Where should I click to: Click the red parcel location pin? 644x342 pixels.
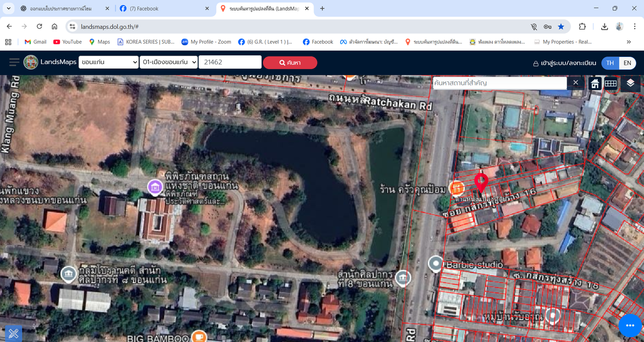(x=481, y=183)
